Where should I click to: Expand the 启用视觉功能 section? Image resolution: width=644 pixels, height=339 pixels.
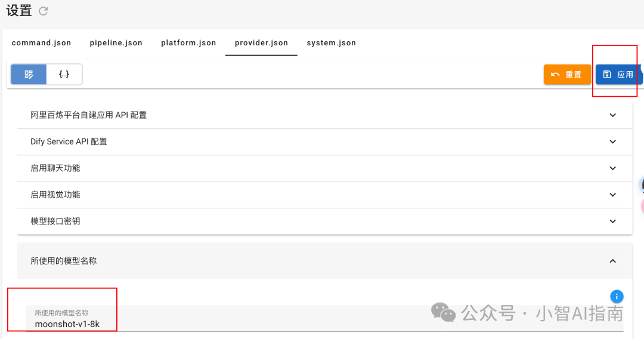(x=612, y=195)
